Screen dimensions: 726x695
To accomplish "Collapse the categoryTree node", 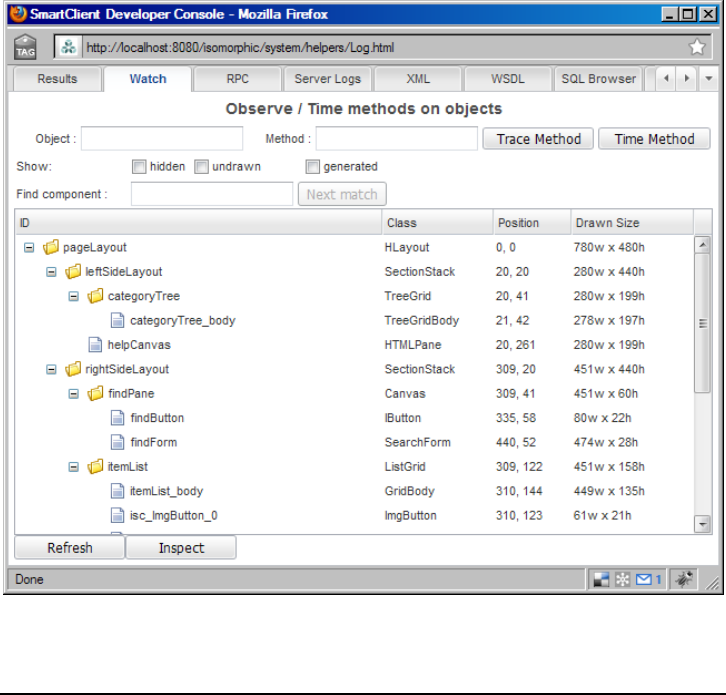I will tap(73, 296).
